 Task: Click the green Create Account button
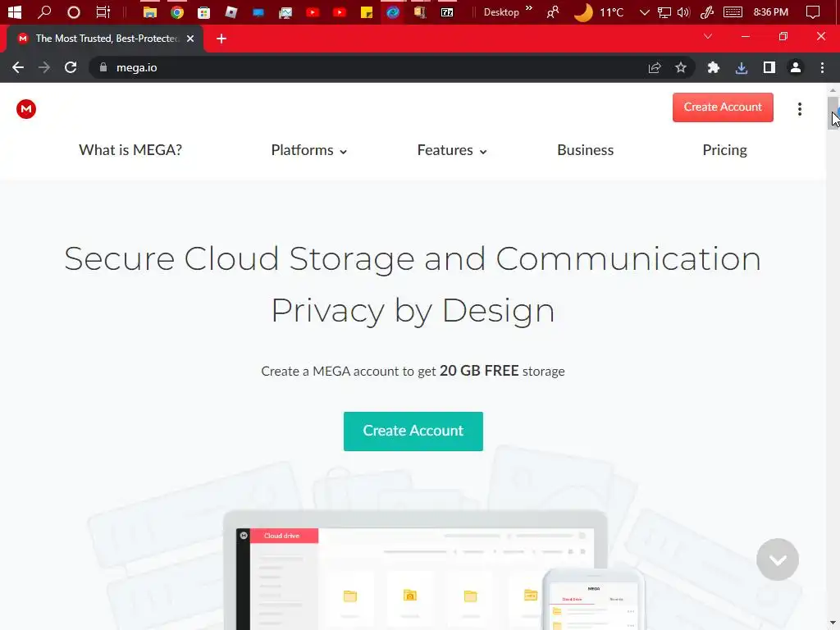[413, 431]
